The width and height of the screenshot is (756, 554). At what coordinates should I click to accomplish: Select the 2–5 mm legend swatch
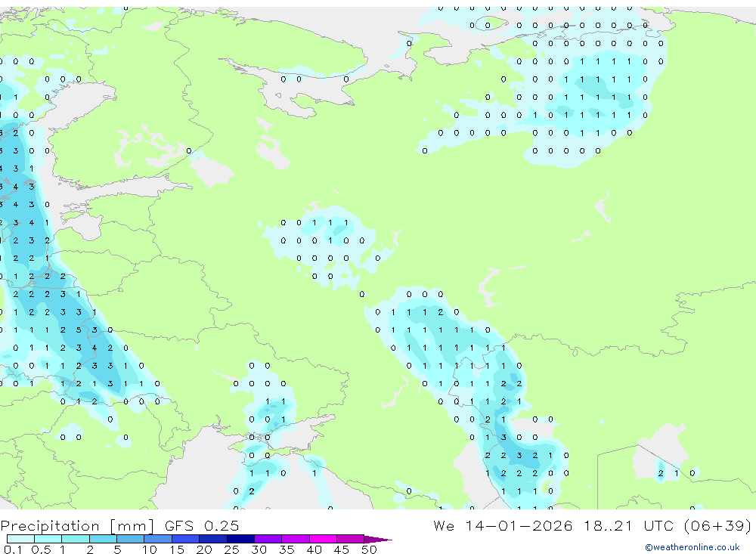click(103, 539)
